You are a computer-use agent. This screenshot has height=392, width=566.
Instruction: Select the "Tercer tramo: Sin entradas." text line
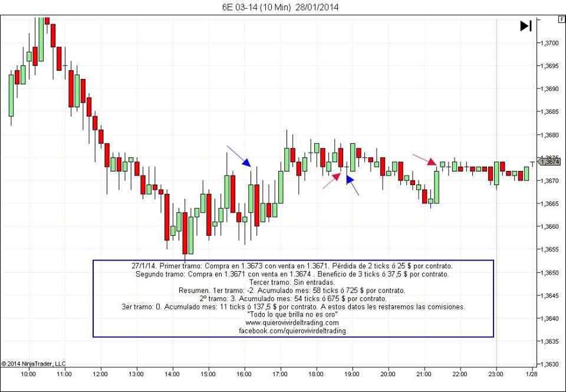[292, 282]
